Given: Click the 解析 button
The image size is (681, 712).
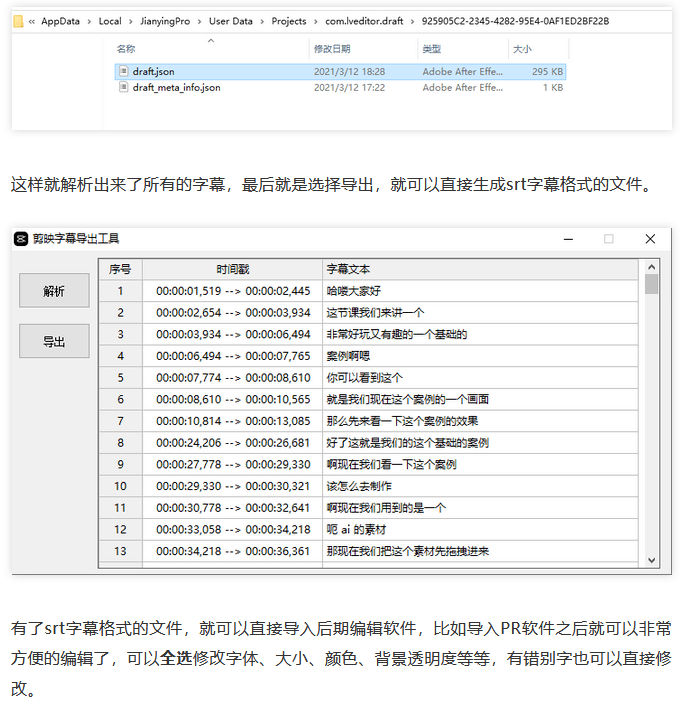Looking at the screenshot, I should coord(54,291).
